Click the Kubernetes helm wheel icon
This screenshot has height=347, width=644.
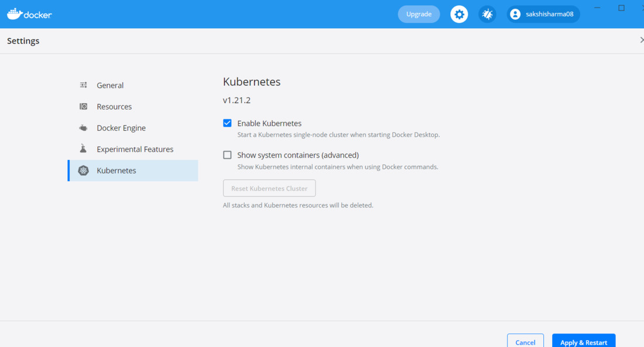(83, 170)
